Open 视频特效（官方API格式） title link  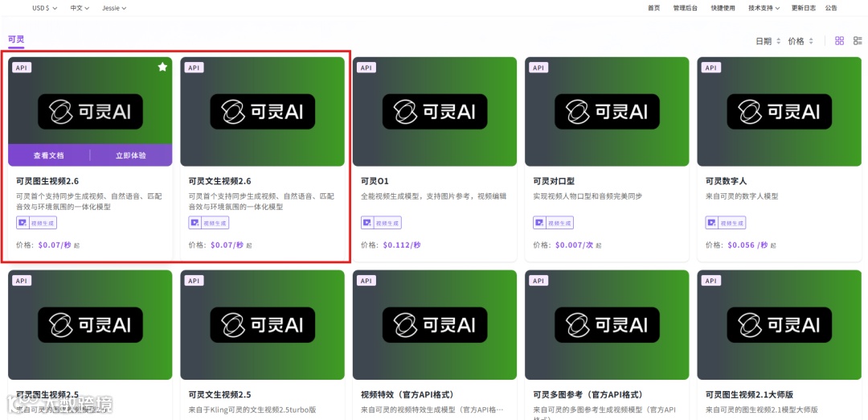[x=407, y=395]
